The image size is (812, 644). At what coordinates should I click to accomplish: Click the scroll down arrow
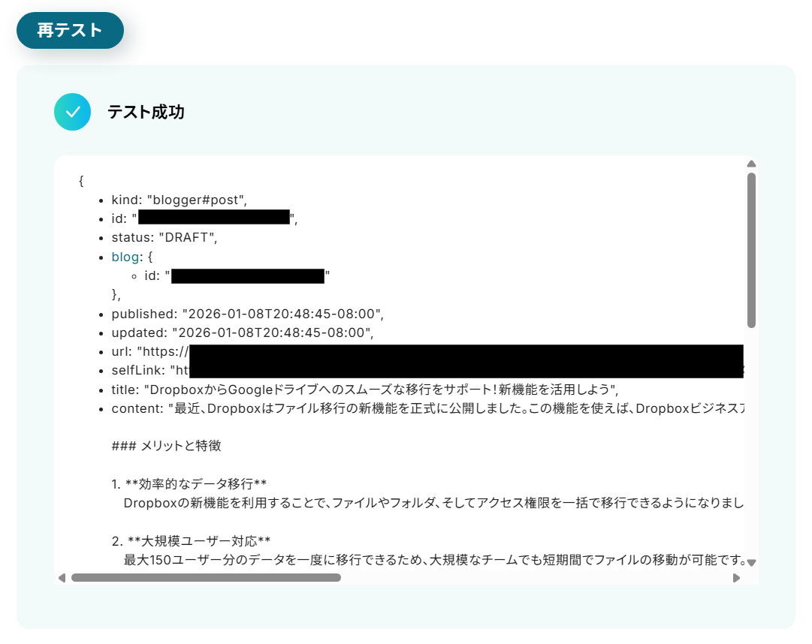[x=751, y=563]
